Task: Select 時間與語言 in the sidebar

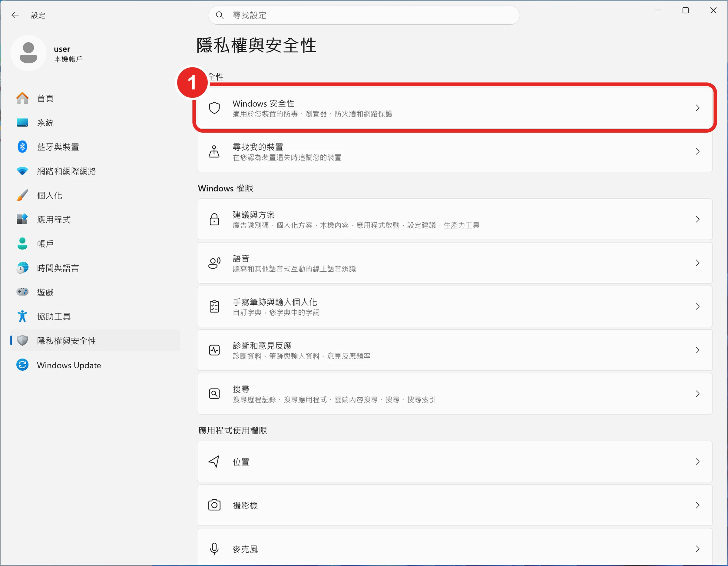Action: pyautogui.click(x=95, y=268)
